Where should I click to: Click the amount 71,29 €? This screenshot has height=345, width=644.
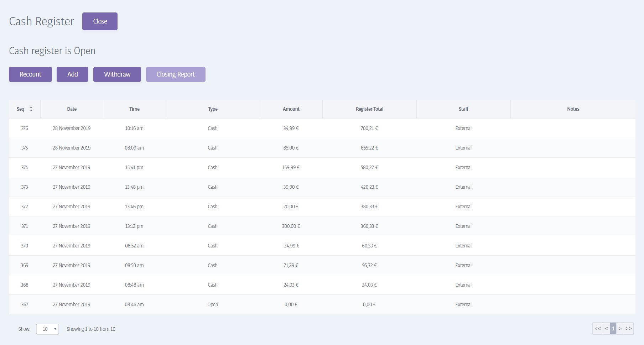click(291, 265)
